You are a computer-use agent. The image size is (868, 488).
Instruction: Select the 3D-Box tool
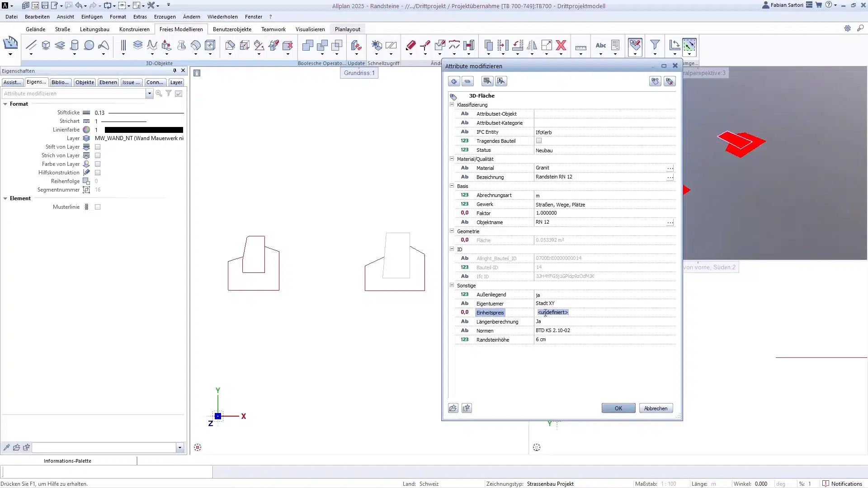point(46,45)
